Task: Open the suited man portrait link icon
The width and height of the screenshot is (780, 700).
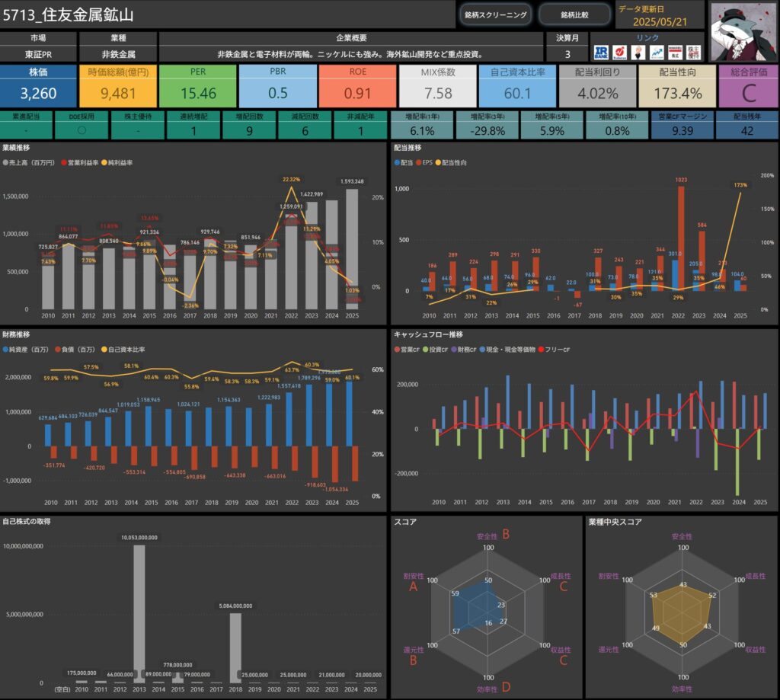Action: [x=638, y=53]
